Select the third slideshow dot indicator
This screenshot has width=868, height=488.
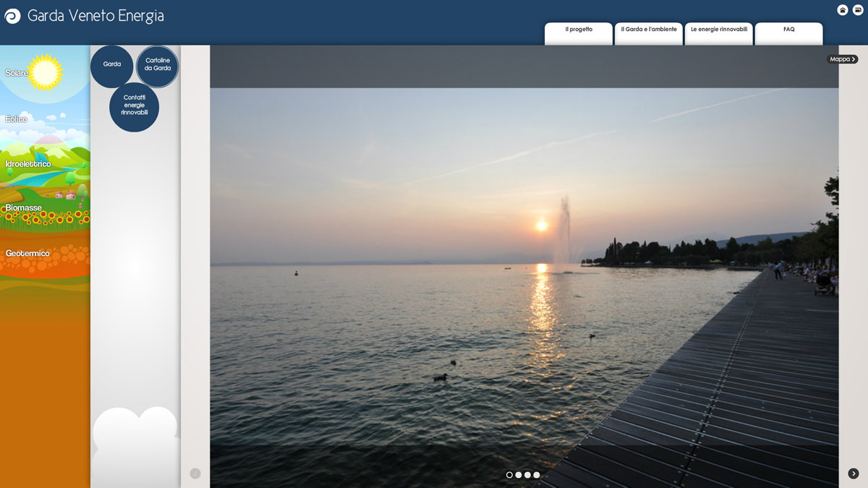pos(527,475)
